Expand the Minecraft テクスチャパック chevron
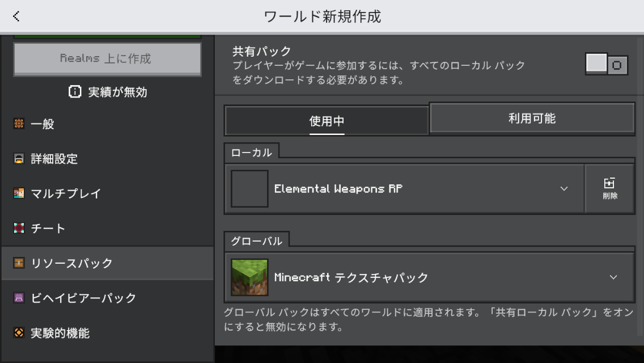644x363 pixels. point(613,277)
